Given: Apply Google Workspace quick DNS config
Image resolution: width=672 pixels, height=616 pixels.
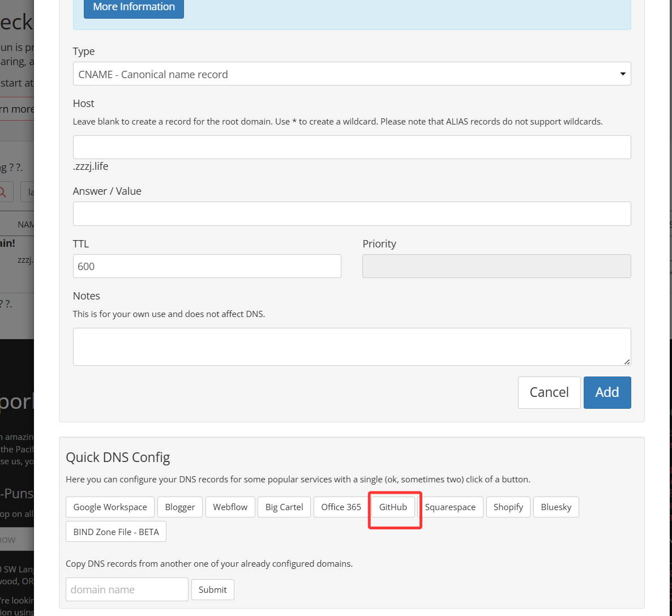Looking at the screenshot, I should pos(110,507).
